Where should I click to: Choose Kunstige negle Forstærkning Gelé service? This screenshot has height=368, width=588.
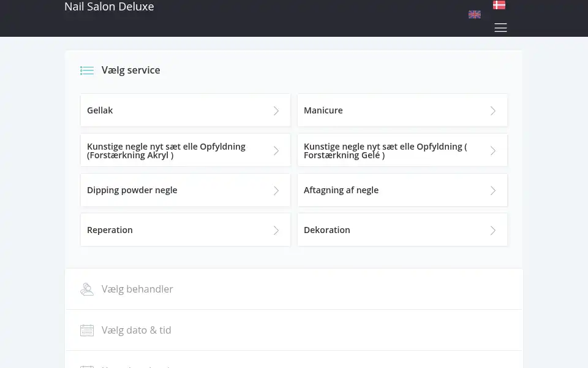pos(402,150)
